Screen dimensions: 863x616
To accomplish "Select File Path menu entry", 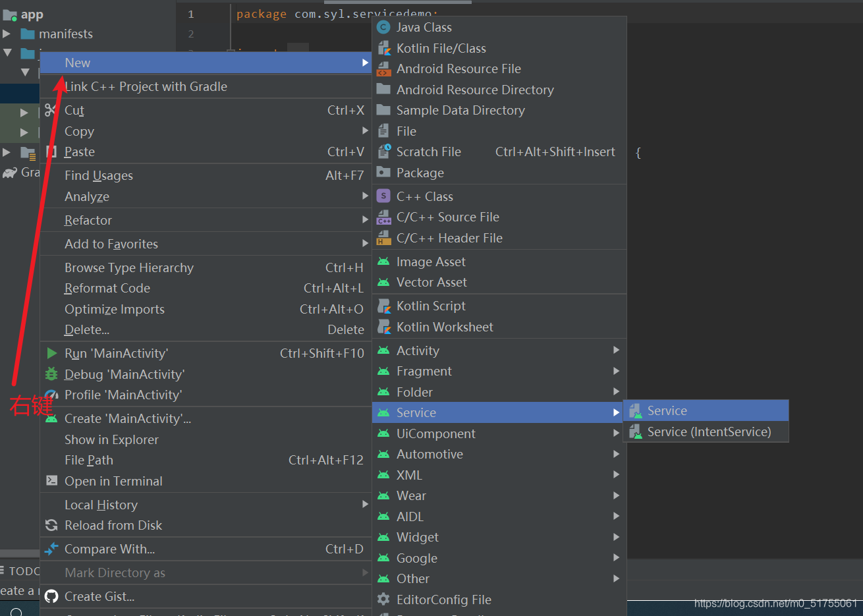I will (206, 460).
